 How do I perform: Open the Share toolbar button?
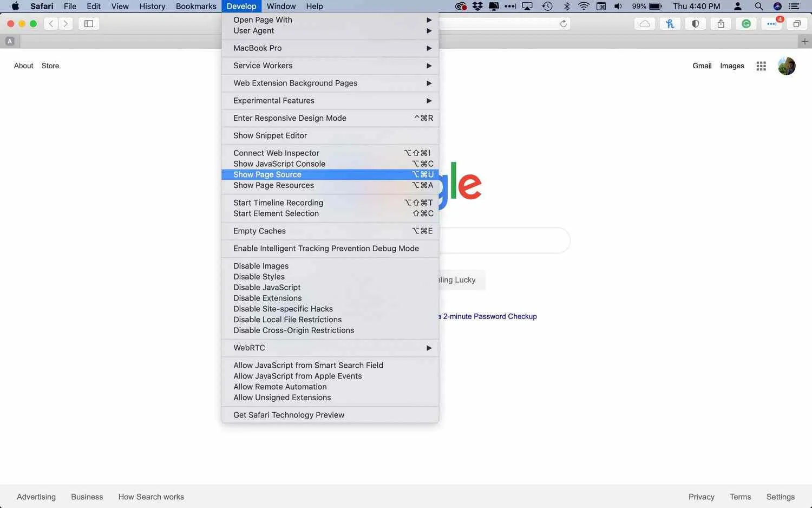pyautogui.click(x=721, y=24)
